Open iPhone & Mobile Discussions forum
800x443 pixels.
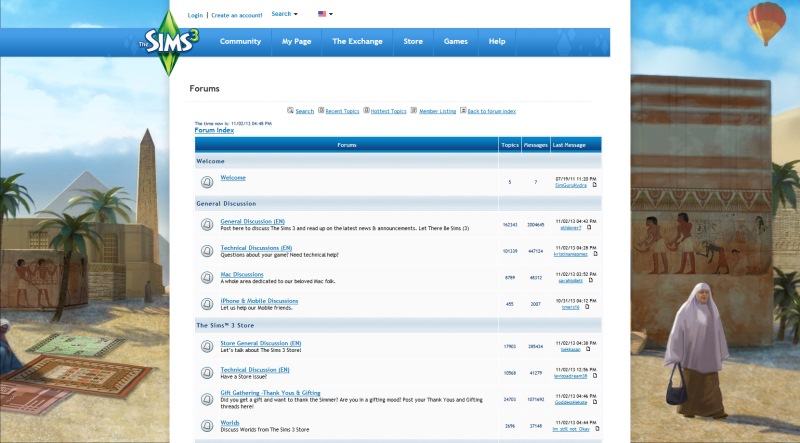[259, 301]
